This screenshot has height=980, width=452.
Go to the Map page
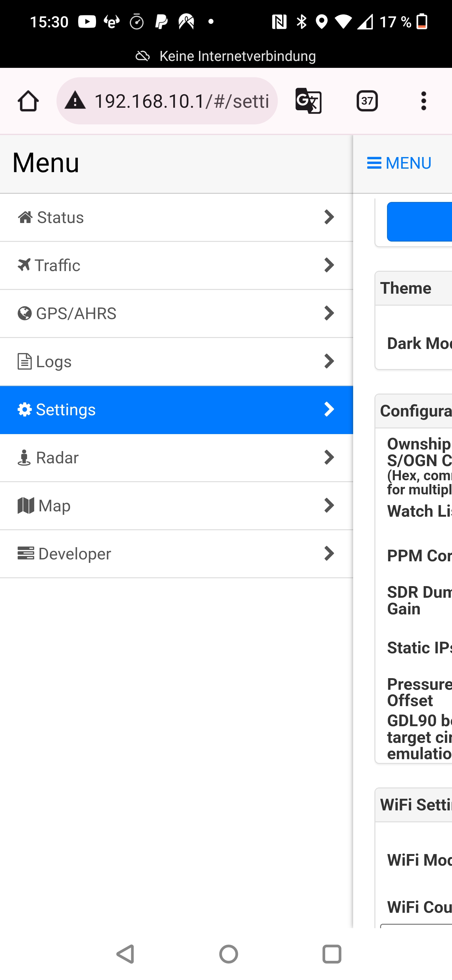[x=54, y=506]
